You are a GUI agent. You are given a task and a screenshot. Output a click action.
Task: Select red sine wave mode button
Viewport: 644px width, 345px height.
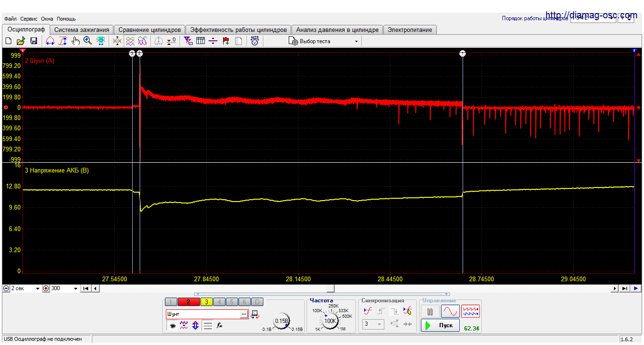(x=450, y=311)
